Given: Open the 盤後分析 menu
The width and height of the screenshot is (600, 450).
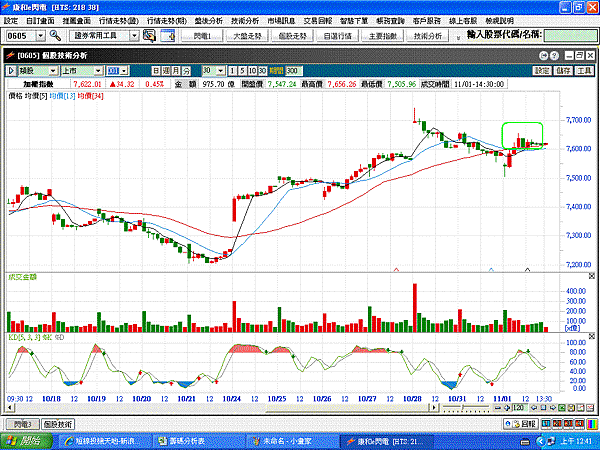Looking at the screenshot, I should [x=209, y=21].
